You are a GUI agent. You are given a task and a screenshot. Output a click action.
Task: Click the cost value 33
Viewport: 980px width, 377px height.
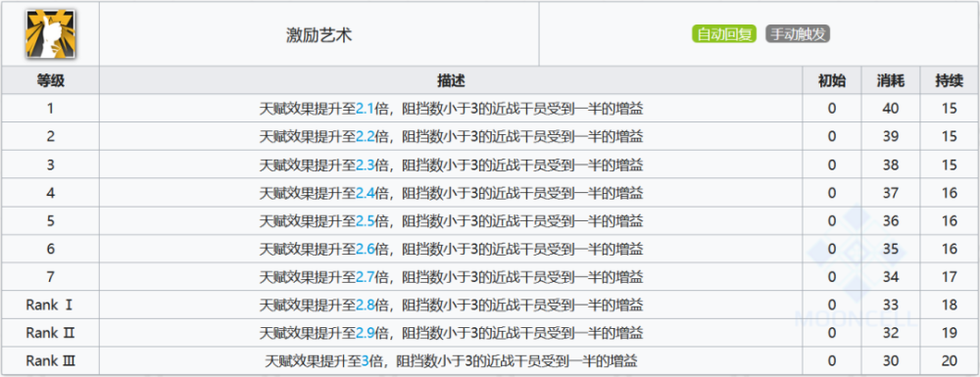tap(891, 305)
